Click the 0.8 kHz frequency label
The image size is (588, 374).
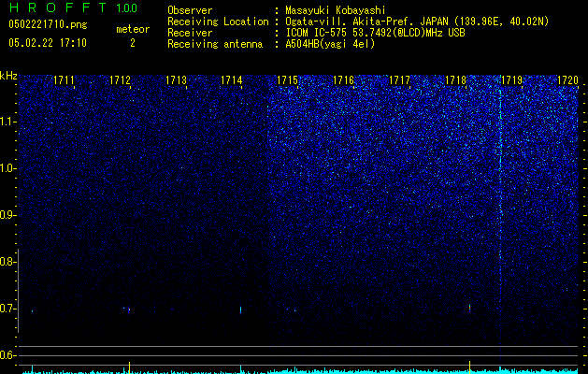coord(7,262)
